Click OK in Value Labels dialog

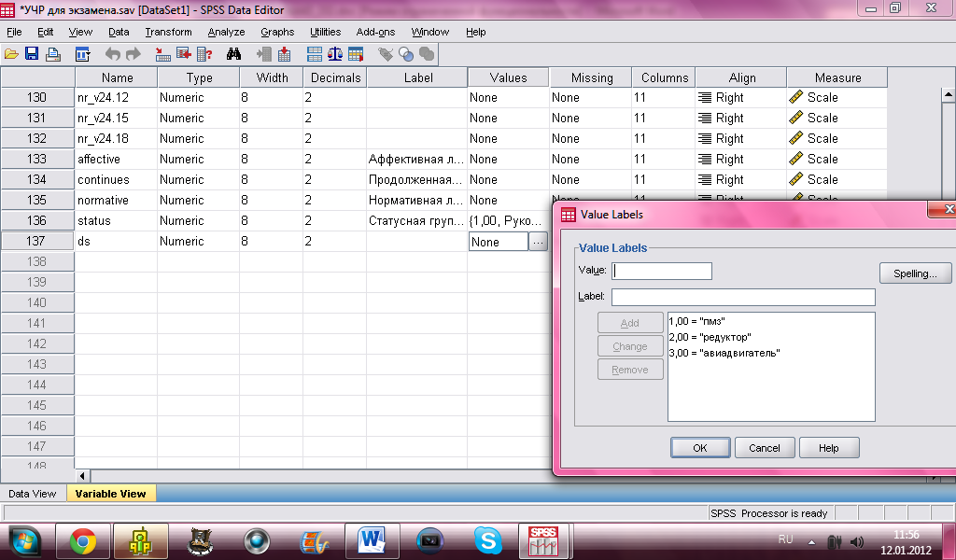tap(700, 448)
